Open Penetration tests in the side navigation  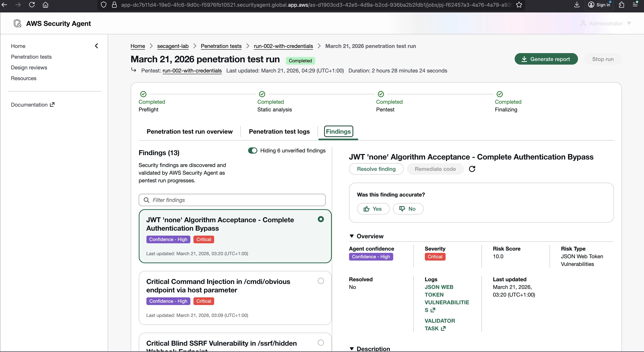click(x=31, y=57)
